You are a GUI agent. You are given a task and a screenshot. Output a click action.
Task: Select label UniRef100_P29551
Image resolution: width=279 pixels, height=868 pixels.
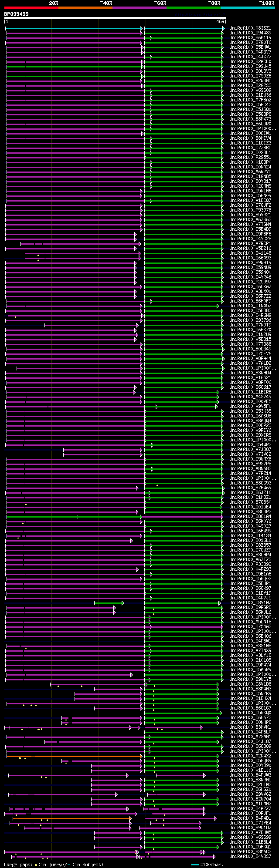pyautogui.click(x=250, y=157)
